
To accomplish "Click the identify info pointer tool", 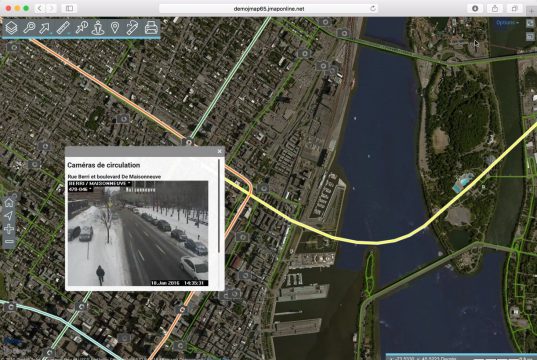I will tap(82, 27).
